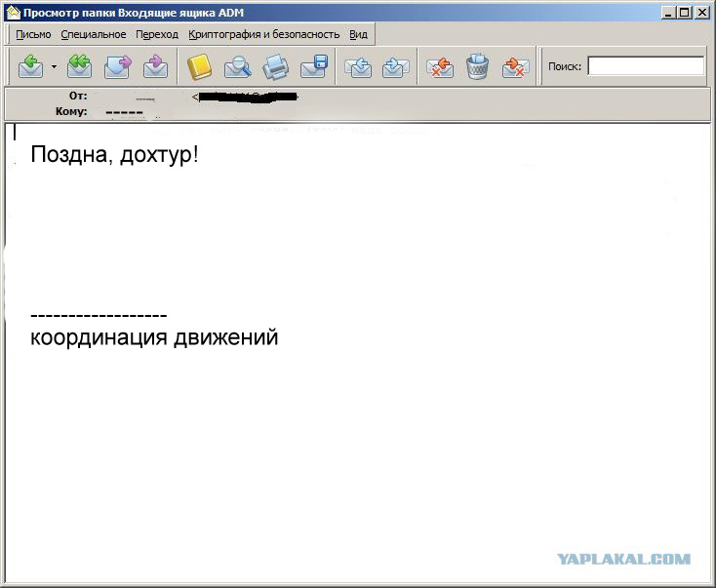
Task: Click the Кому: header label
Action: [x=71, y=111]
